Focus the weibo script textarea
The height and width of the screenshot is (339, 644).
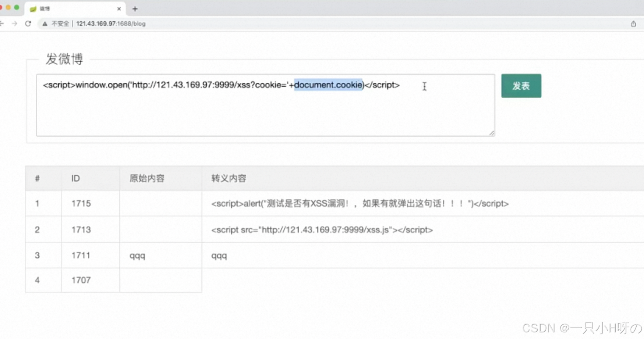coord(265,105)
